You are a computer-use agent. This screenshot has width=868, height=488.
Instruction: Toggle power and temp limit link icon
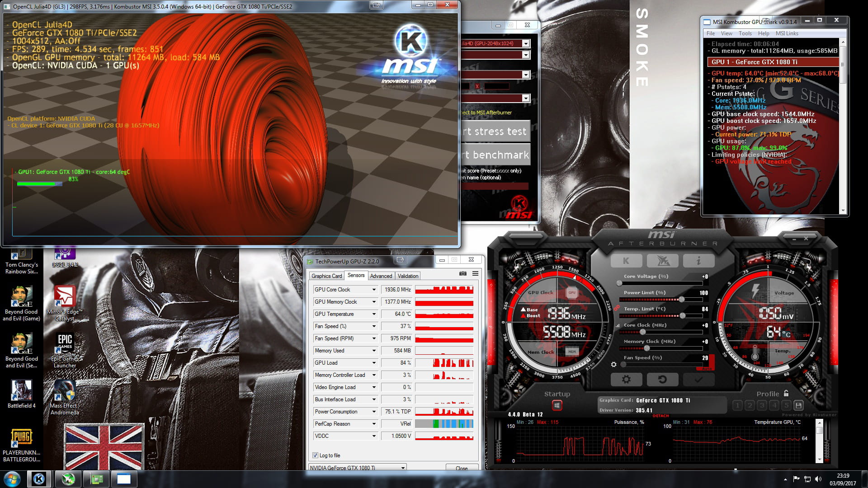coord(617,308)
